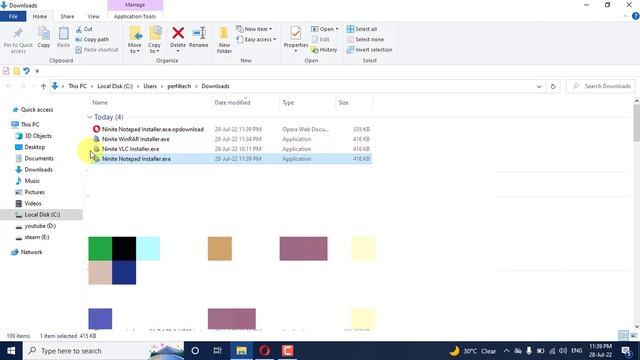
Task: Go up one folder level
Action: [x=43, y=86]
